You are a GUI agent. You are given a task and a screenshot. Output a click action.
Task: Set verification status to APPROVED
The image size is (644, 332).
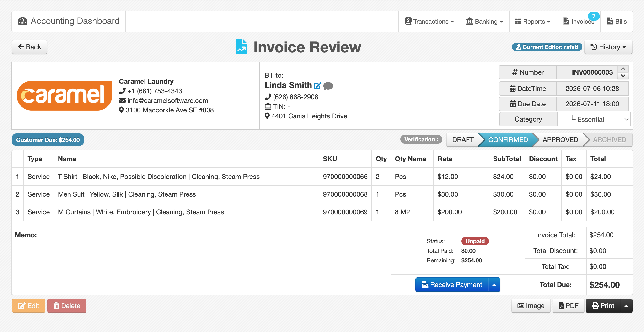click(560, 140)
